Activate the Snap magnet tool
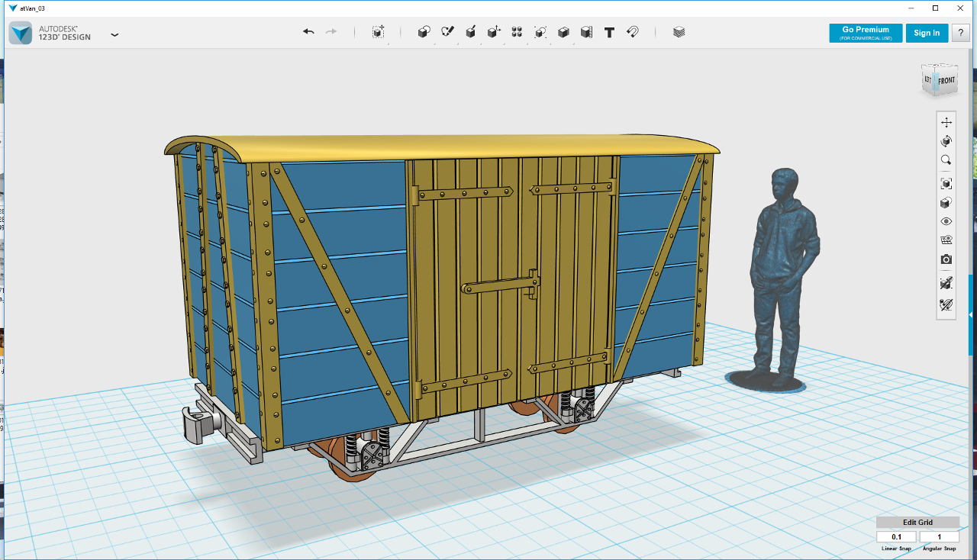This screenshot has width=977, height=560. [x=633, y=32]
